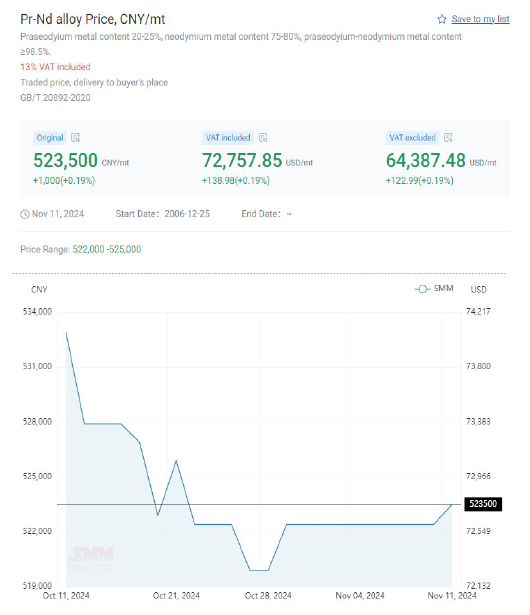Toggle the SMM series legend marker
Viewport: 530px width, 615px height.
pos(422,289)
